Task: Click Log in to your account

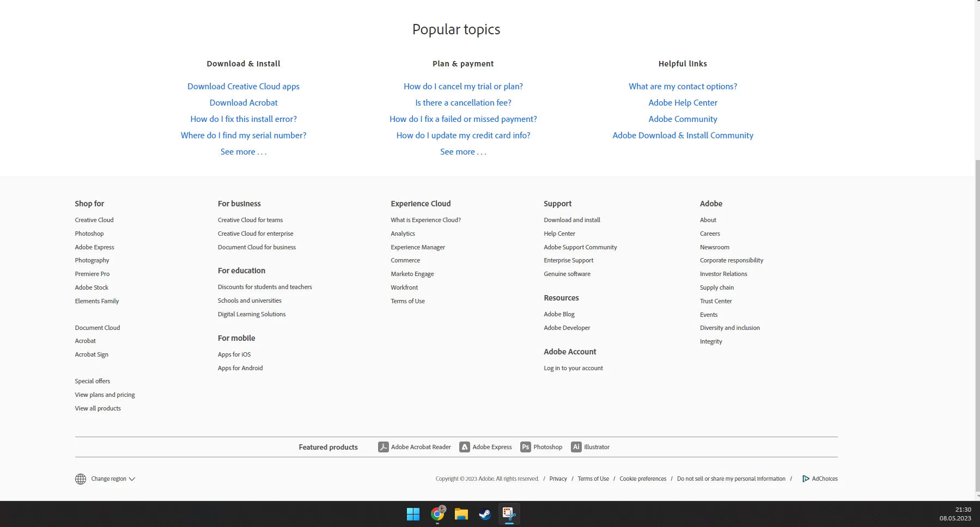Action: coord(574,368)
